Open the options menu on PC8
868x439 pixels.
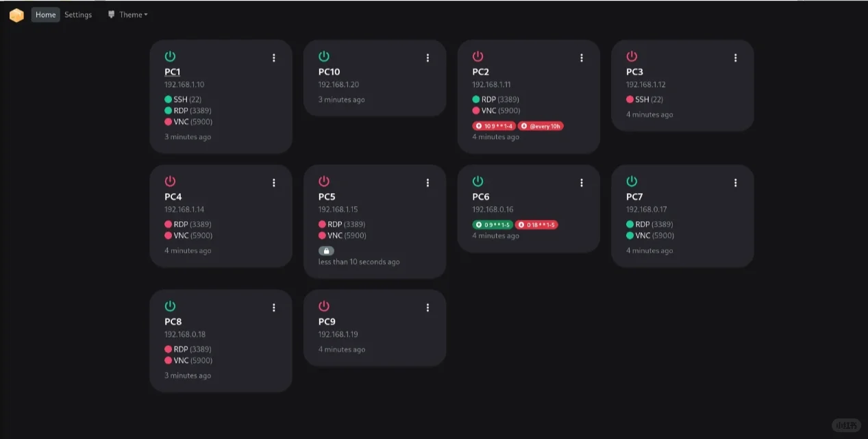pyautogui.click(x=274, y=308)
